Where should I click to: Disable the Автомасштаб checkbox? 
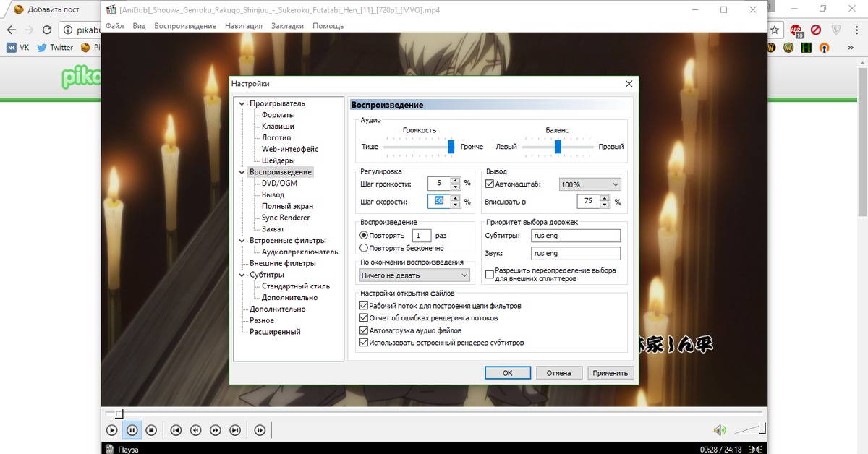pyautogui.click(x=490, y=184)
